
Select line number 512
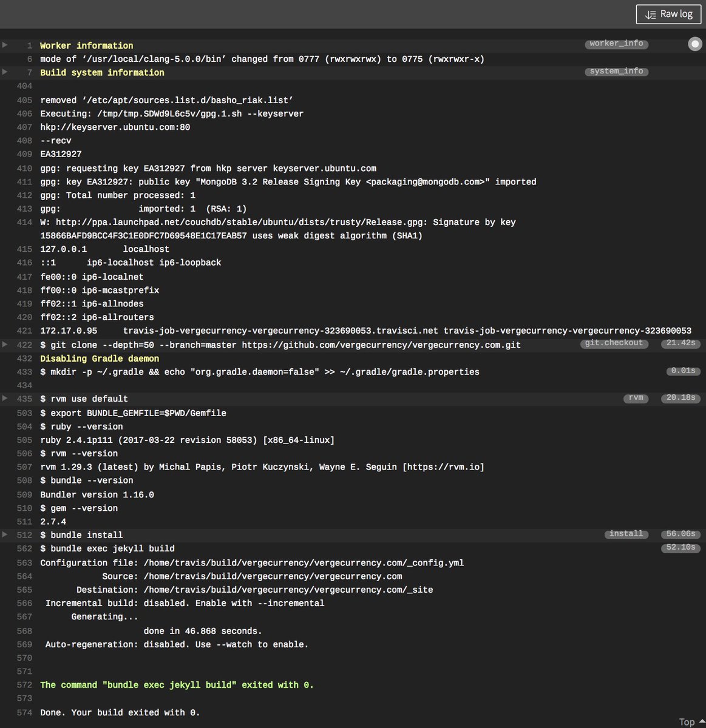[24, 534]
